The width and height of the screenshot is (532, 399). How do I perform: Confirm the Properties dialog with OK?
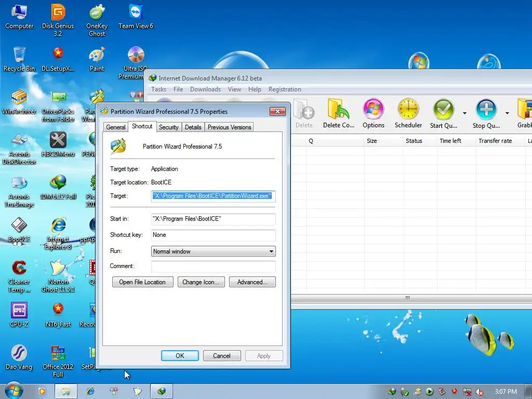coord(180,355)
